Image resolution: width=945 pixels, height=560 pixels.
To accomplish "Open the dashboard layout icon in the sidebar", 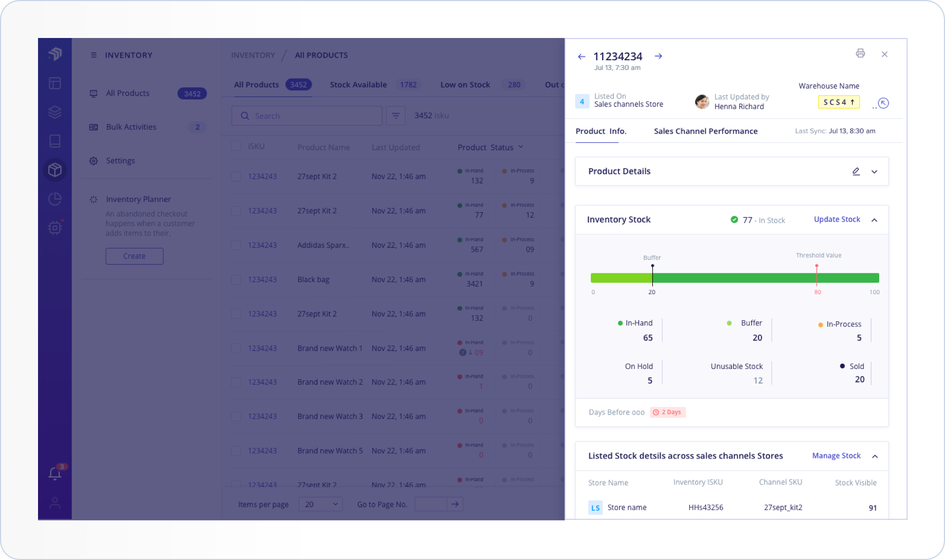I will point(55,83).
